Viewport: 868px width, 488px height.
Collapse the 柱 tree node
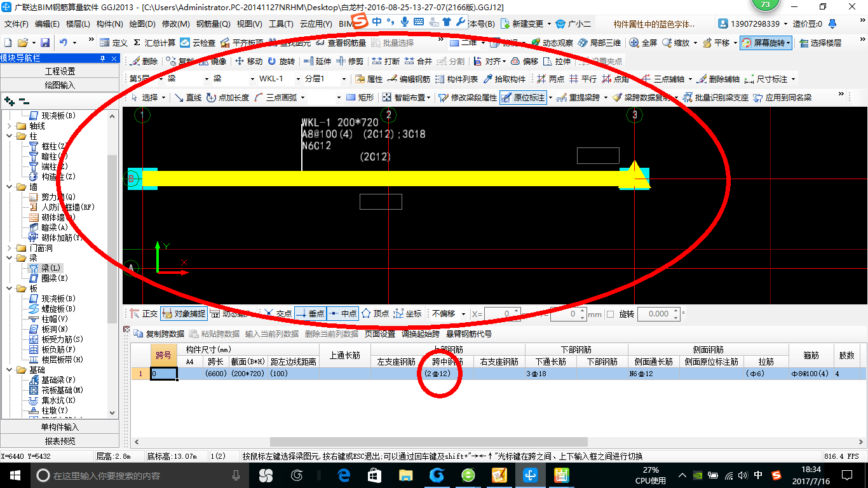coord(10,136)
